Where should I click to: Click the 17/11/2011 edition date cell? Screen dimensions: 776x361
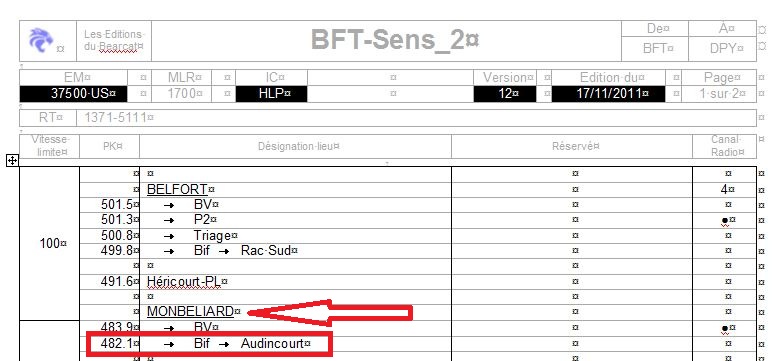pyautogui.click(x=611, y=94)
